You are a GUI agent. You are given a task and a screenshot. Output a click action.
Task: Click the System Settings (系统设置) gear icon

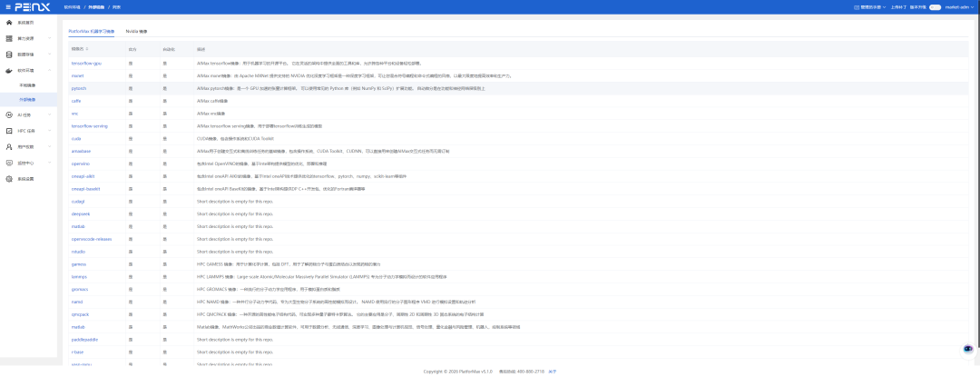(9, 178)
